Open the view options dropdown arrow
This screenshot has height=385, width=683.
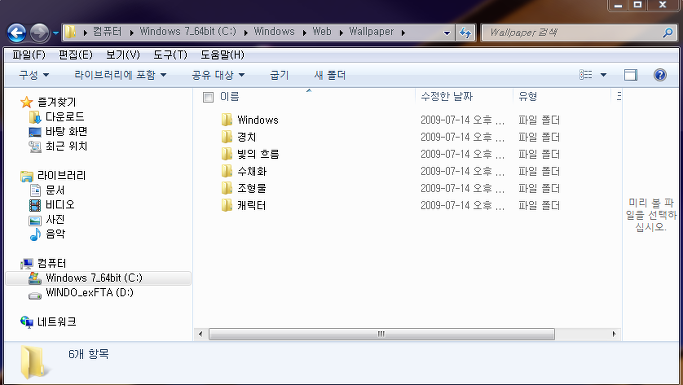[603, 75]
